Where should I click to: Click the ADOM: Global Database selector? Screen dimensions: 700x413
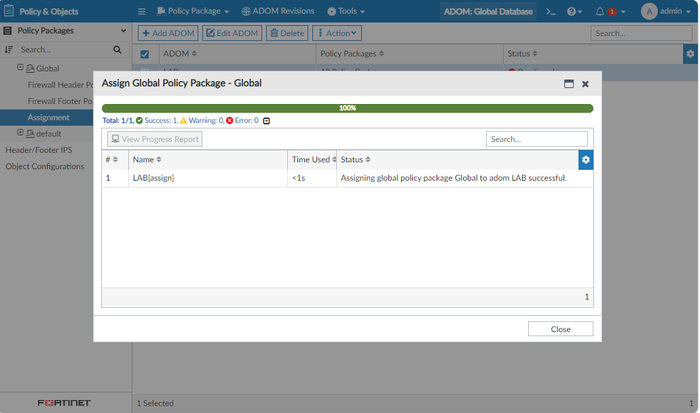pyautogui.click(x=488, y=12)
